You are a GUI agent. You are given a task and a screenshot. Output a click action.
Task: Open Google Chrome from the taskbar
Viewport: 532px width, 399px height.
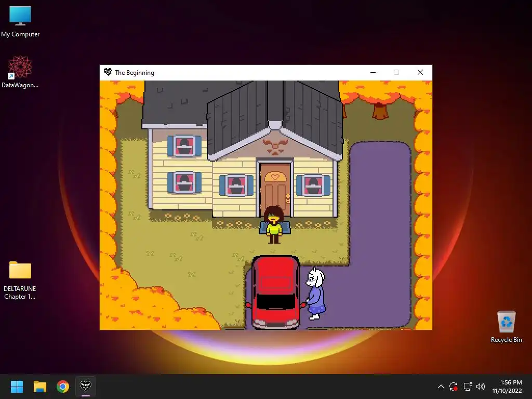pyautogui.click(x=63, y=387)
